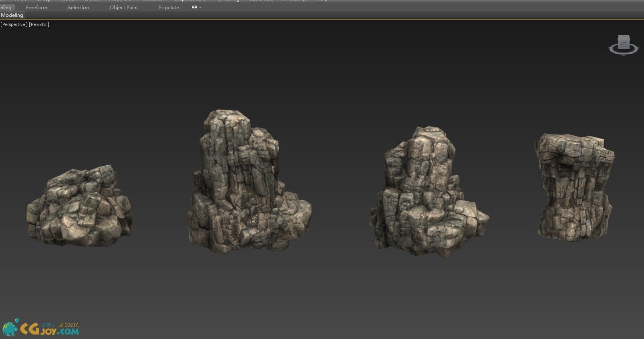This screenshot has height=339, width=644.
Task: Open the [Realistic] shading label menu
Action: point(39,24)
